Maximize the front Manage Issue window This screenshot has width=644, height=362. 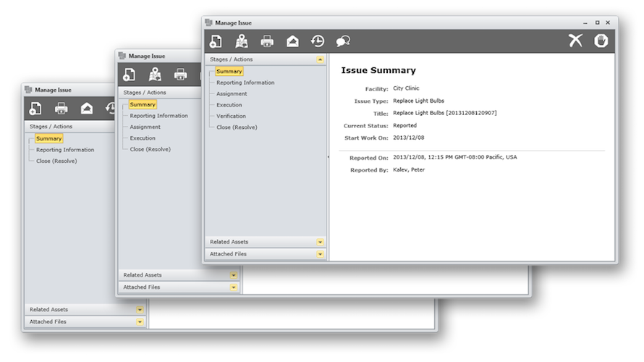[x=597, y=23]
